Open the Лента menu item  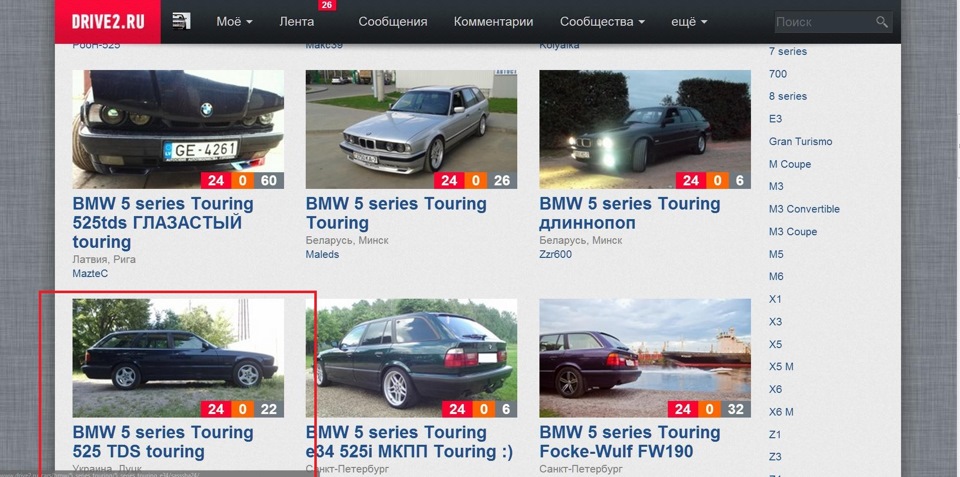[x=297, y=22]
